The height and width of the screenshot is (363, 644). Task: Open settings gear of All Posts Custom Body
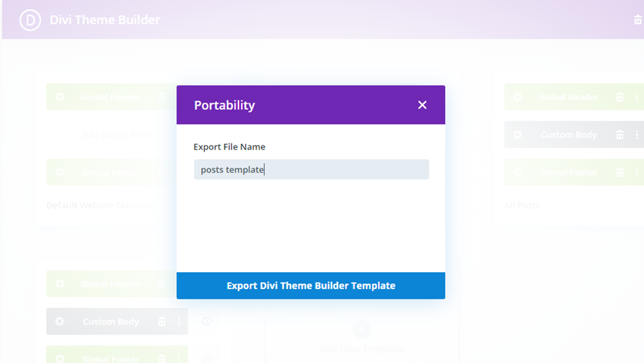(x=517, y=135)
